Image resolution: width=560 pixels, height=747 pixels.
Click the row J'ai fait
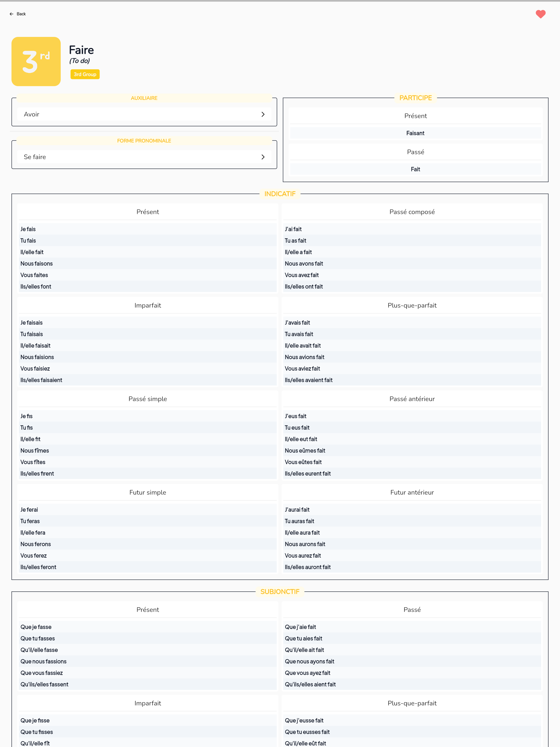click(412, 229)
